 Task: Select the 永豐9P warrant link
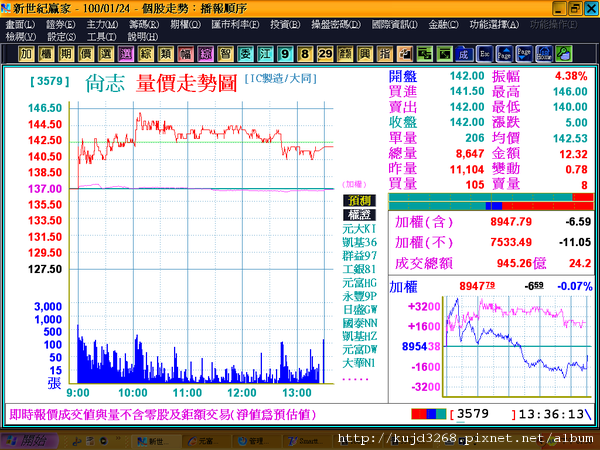point(359,296)
